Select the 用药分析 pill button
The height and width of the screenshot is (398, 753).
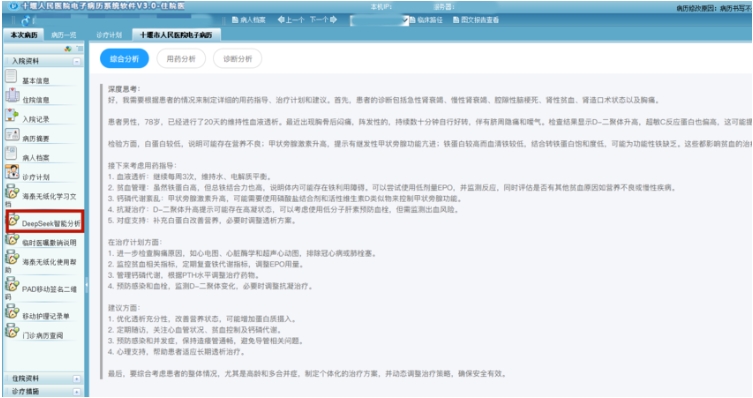point(181,59)
